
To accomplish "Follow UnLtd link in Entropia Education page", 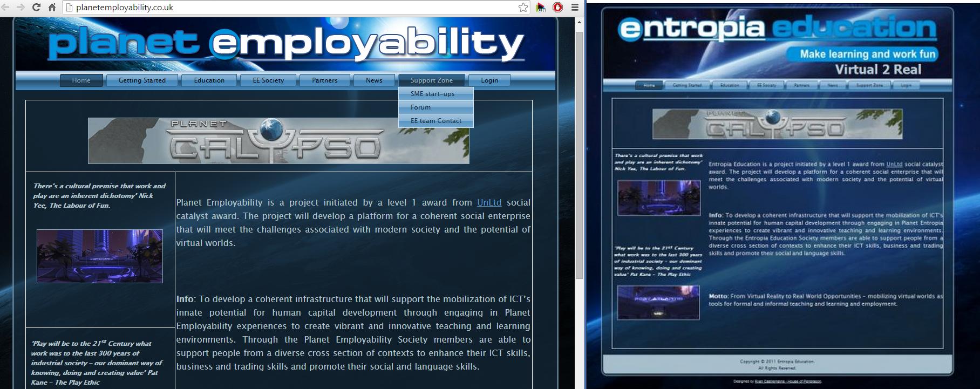I will [894, 165].
